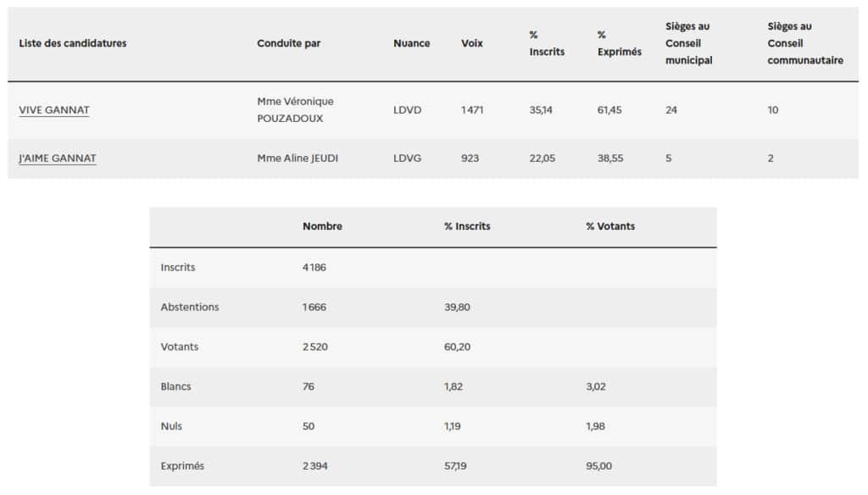868x495 pixels.
Task: Click the 'Conduite par' column header
Action: tap(289, 43)
